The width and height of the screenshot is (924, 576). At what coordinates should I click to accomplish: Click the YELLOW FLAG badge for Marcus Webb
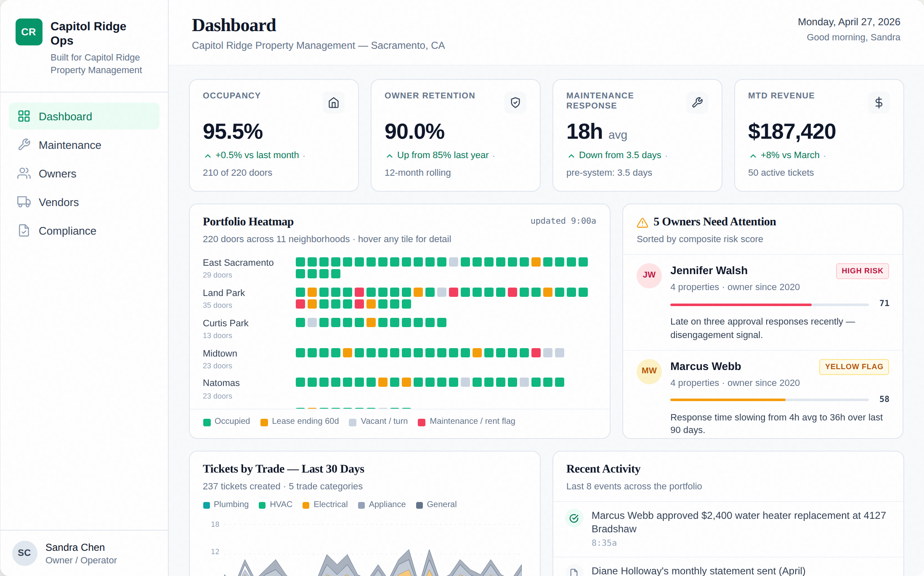point(854,367)
